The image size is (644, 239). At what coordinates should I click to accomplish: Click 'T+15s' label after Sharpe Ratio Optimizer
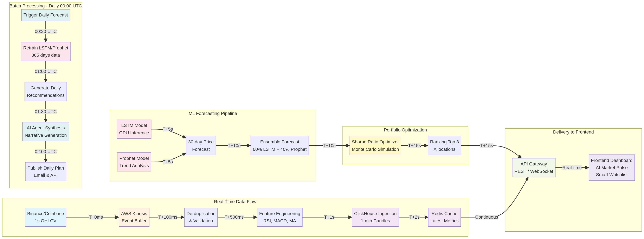(x=414, y=145)
